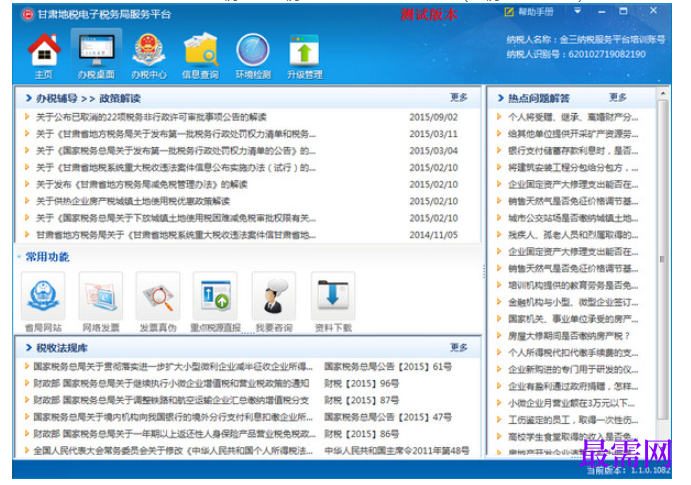Open the 主页 home icon
Image resolution: width=691 pixels, height=485 pixels.
[44, 56]
